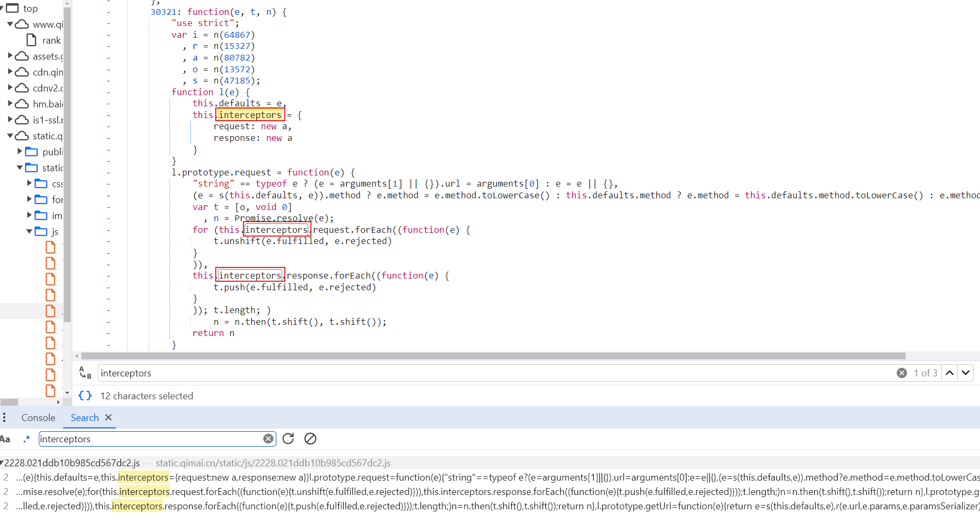Click module number 30321 in code

(x=163, y=12)
